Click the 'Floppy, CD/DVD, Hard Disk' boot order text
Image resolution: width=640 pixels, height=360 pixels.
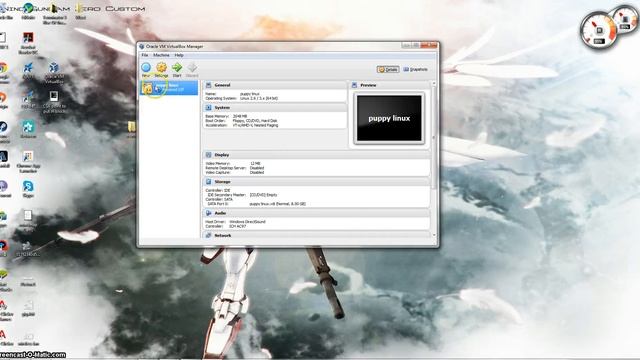tap(255, 121)
